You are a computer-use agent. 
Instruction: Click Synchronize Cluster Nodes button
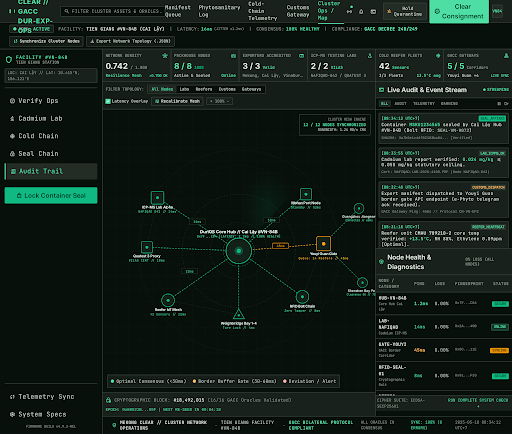click(46, 41)
